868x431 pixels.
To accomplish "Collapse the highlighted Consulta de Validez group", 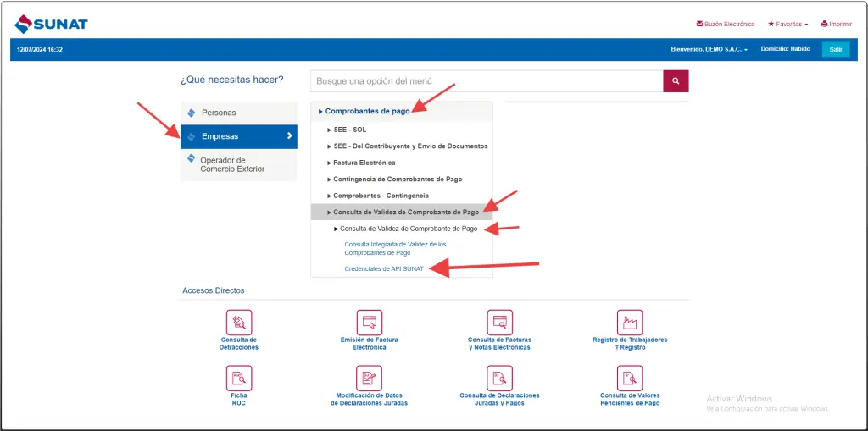I will (x=401, y=212).
